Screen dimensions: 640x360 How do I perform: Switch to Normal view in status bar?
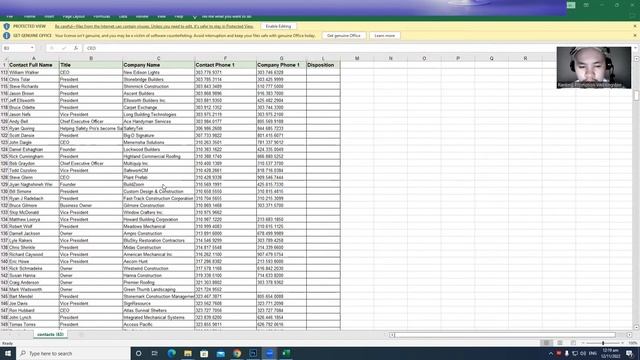(x=546, y=343)
